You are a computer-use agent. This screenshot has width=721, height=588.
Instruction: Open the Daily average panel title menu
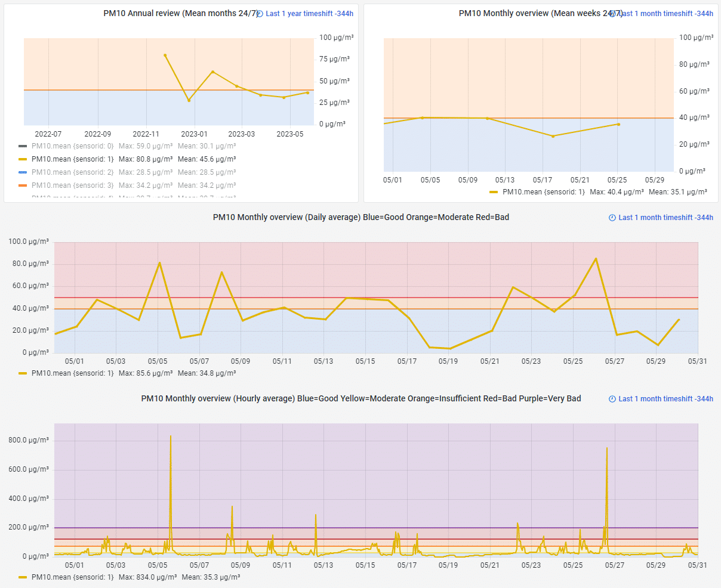click(x=361, y=217)
